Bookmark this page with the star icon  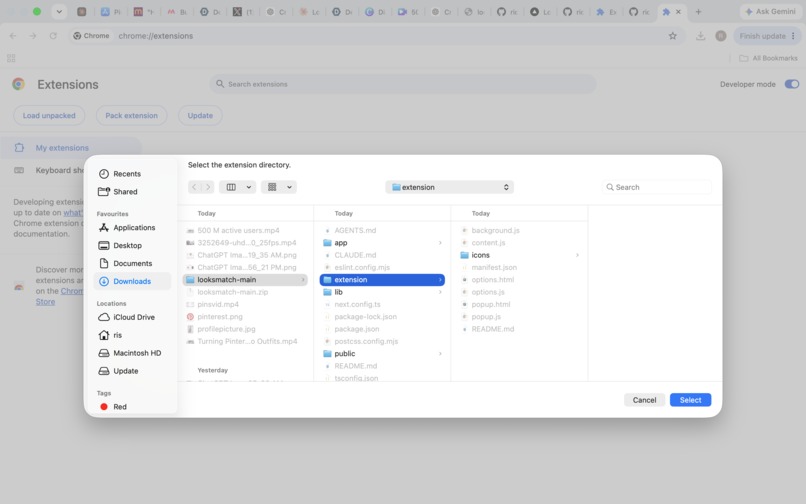tap(672, 36)
